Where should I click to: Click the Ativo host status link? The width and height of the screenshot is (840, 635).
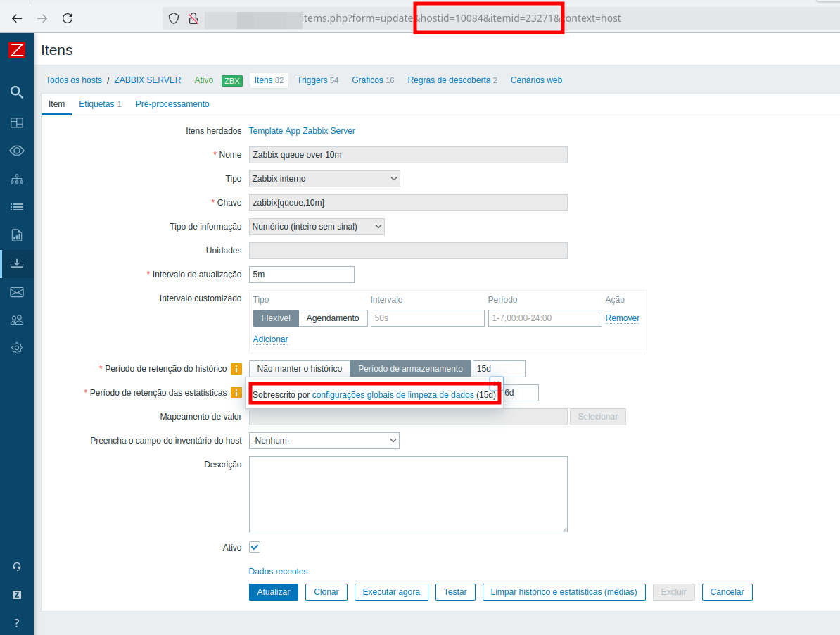tap(203, 80)
